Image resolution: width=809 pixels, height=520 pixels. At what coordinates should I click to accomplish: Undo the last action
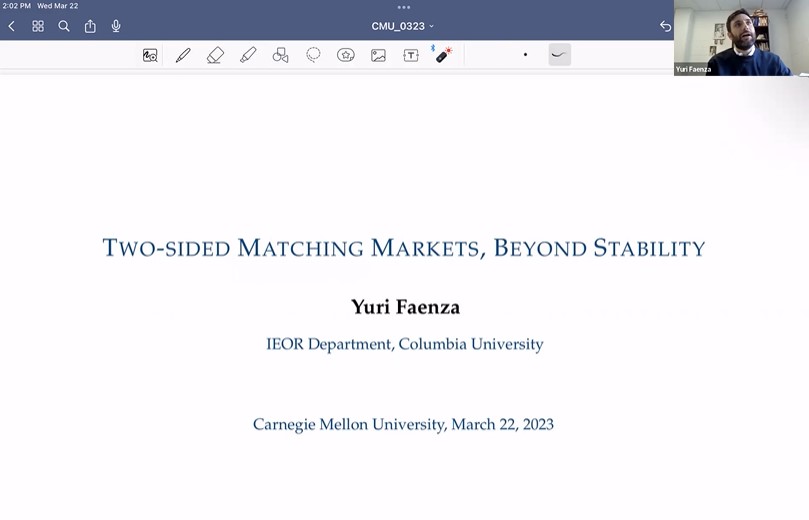pyautogui.click(x=665, y=26)
